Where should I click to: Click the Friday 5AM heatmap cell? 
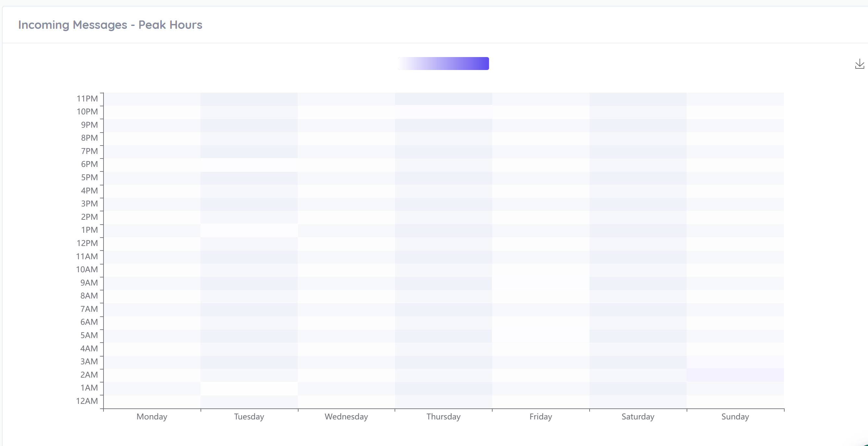coord(541,335)
